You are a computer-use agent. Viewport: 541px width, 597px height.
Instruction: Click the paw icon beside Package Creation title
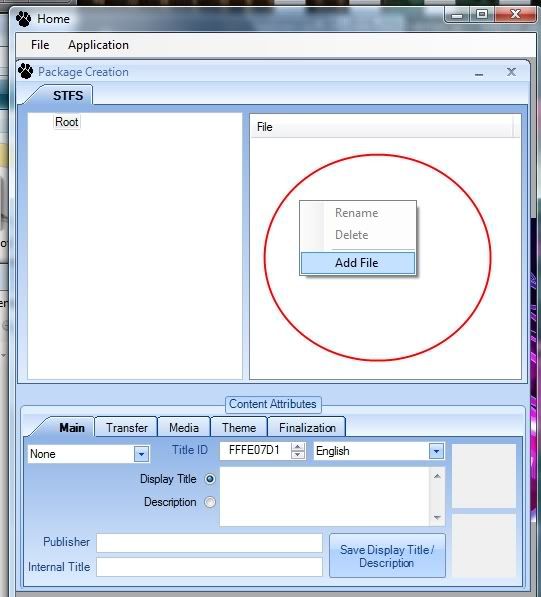[x=26, y=71]
